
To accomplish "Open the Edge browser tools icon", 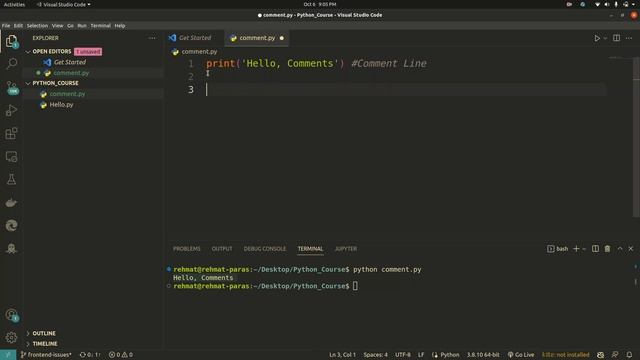I will [11, 225].
